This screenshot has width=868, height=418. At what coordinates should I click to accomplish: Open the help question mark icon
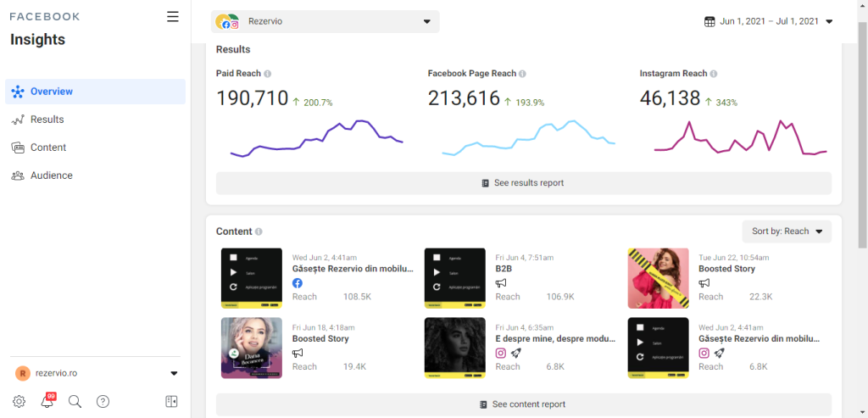[103, 402]
